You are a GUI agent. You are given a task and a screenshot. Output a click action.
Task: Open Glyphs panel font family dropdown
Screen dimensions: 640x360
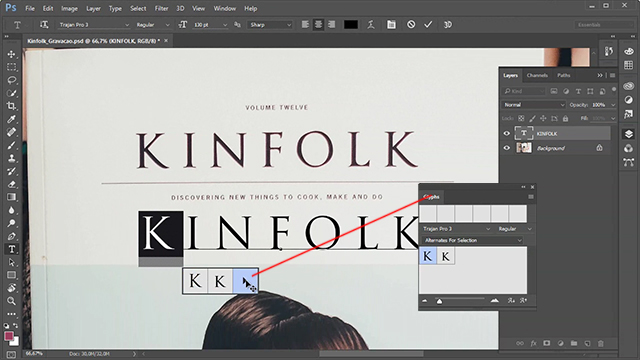coord(456,229)
